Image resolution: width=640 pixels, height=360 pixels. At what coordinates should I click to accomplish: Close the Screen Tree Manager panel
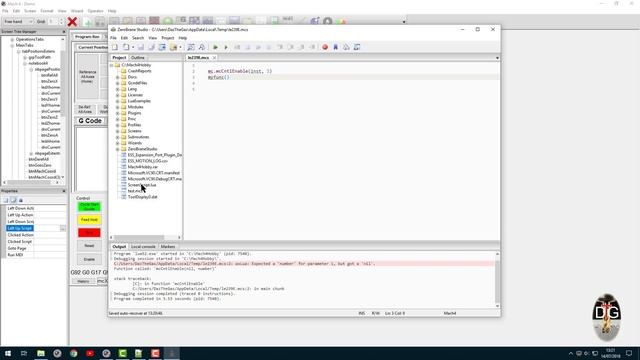[64, 31]
